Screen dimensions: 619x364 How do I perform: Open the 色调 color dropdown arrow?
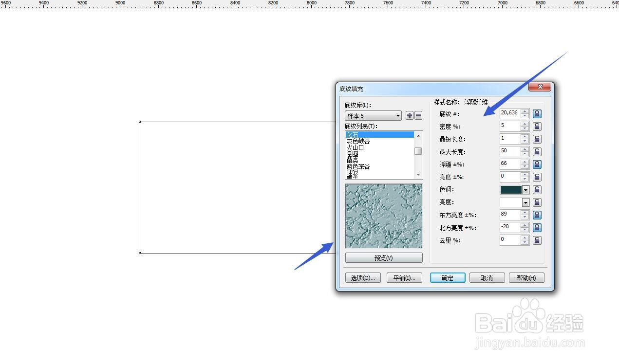[x=525, y=190]
